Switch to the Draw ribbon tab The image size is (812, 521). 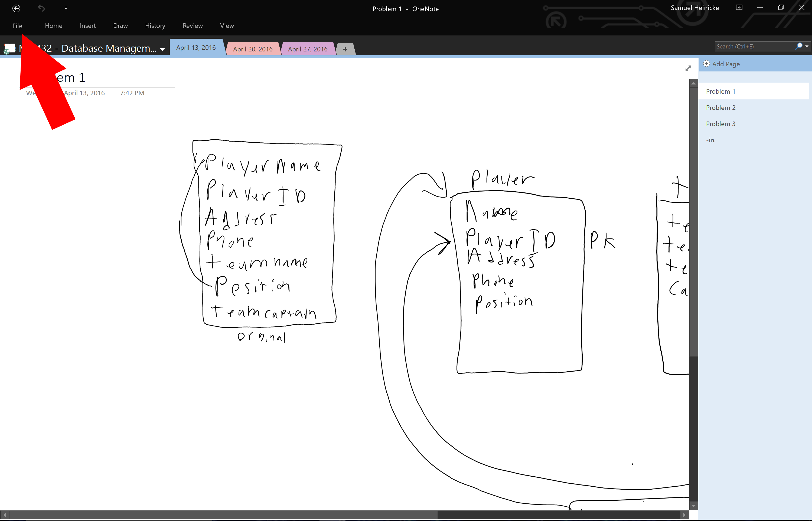120,26
